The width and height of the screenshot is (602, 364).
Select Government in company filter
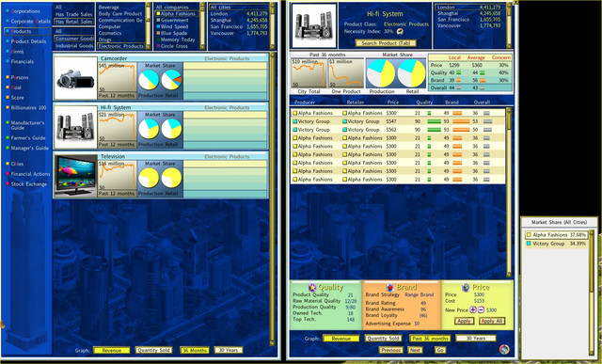[x=174, y=20]
